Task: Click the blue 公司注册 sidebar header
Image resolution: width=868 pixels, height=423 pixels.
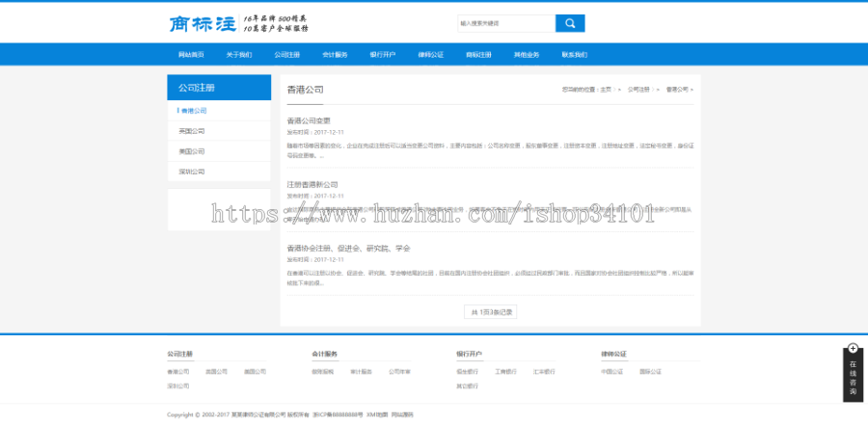Action: click(219, 88)
